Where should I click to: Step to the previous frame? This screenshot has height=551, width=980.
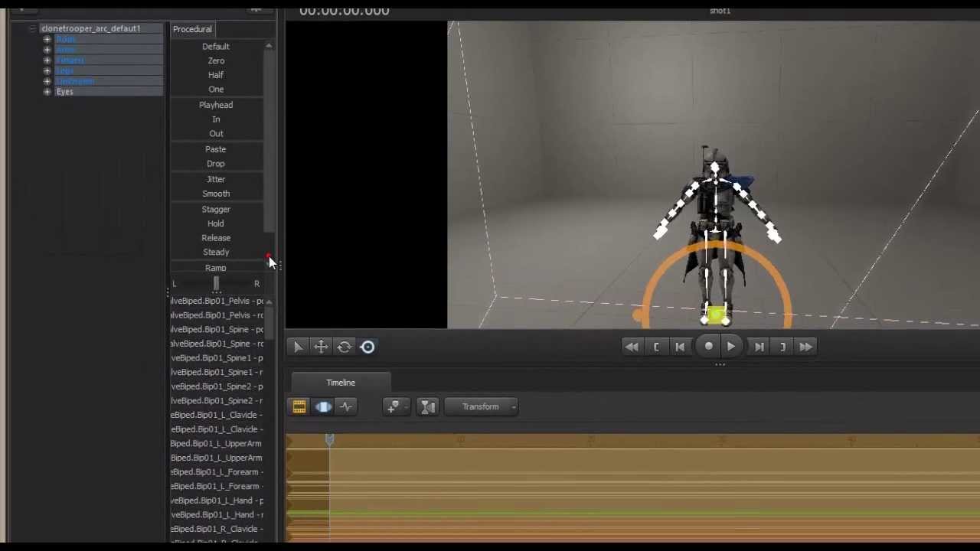click(x=680, y=347)
